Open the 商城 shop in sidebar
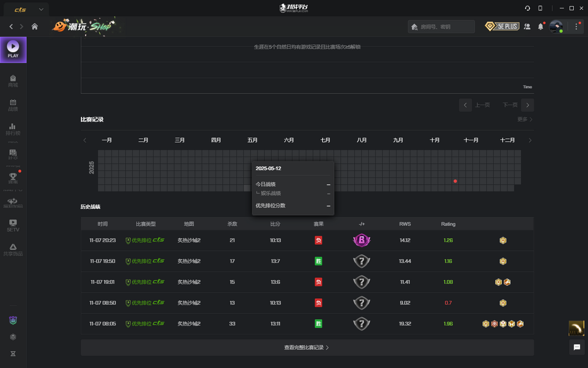Image resolution: width=588 pixels, height=368 pixels. tap(13, 81)
